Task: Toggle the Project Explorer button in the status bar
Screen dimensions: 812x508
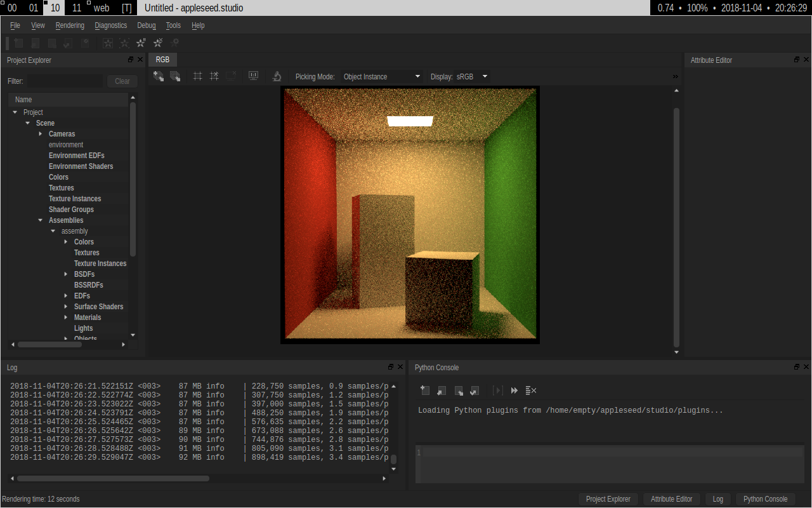Action: click(x=608, y=499)
